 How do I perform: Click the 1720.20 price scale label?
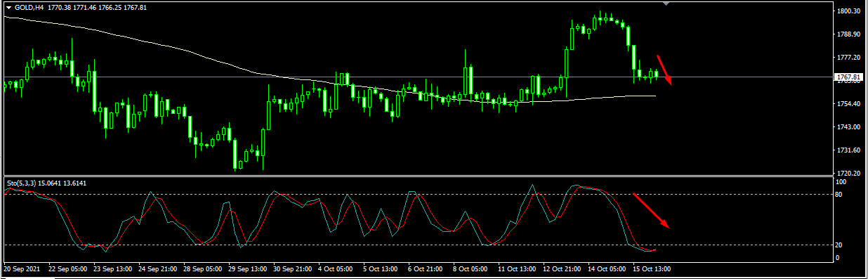pyautogui.click(x=849, y=173)
